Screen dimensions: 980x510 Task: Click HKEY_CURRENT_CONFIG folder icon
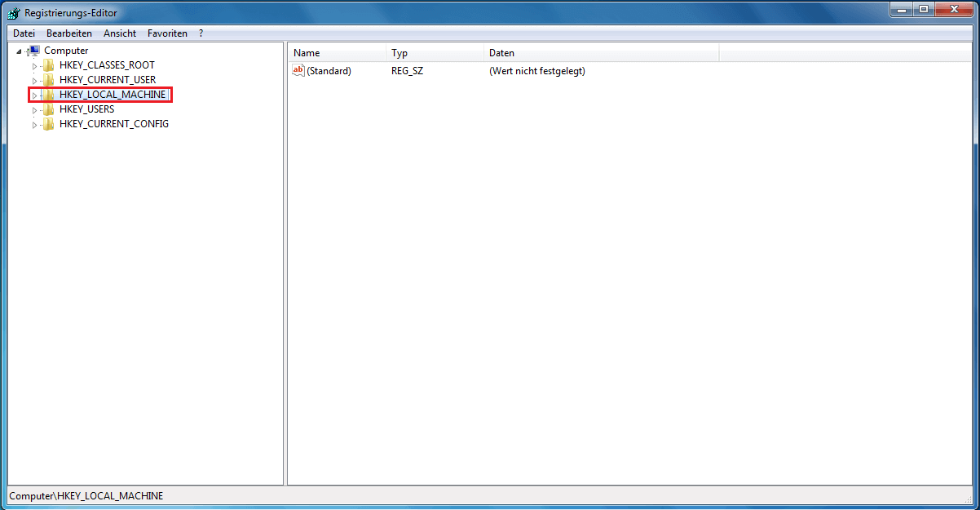pos(48,124)
